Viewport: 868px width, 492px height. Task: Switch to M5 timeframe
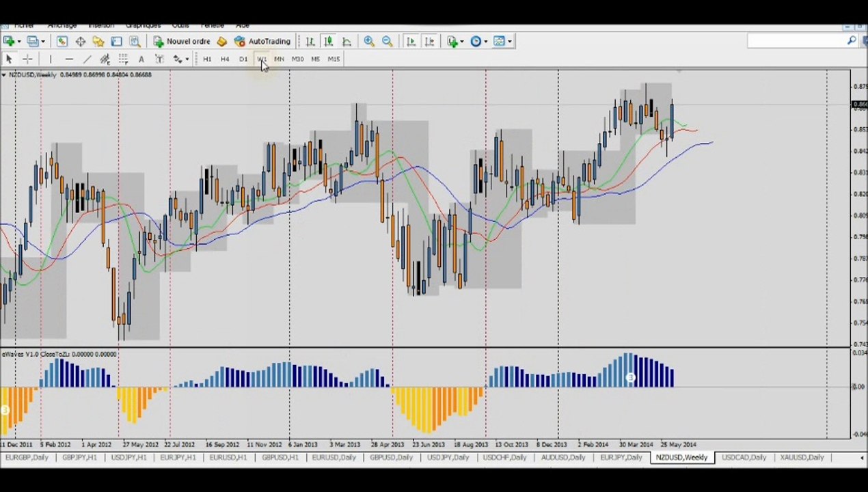tap(315, 59)
